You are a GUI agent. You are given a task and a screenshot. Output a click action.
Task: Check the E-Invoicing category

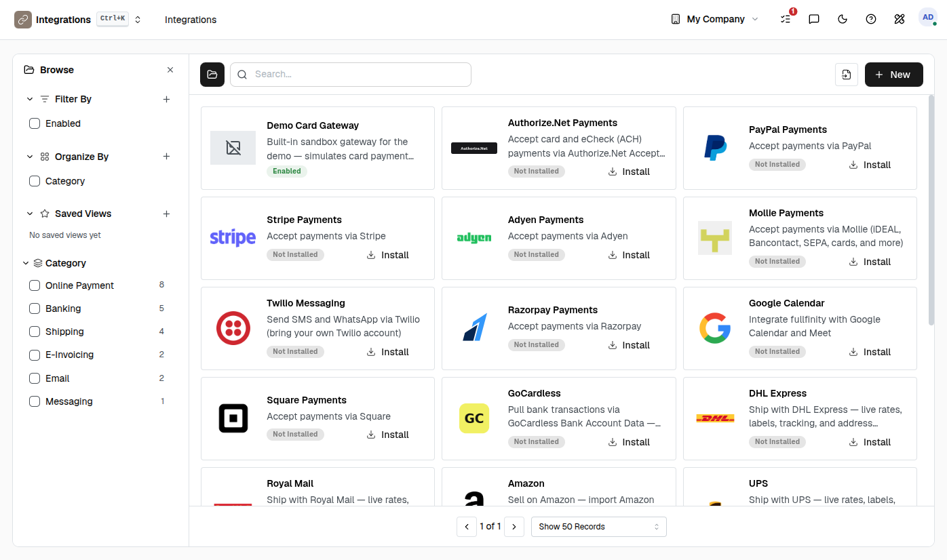tap(35, 355)
